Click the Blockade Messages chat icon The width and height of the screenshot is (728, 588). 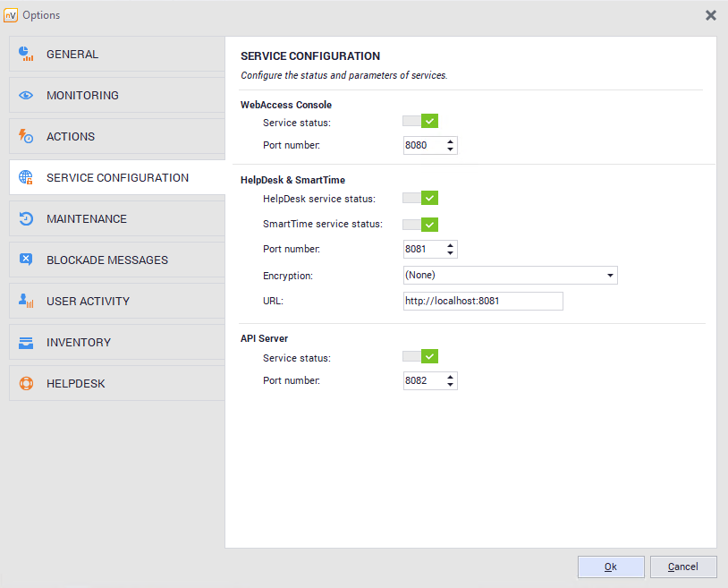coord(26,260)
